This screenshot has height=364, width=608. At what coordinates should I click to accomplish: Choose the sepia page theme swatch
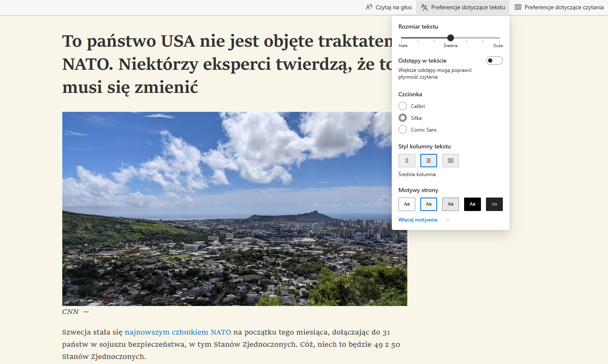tap(429, 204)
